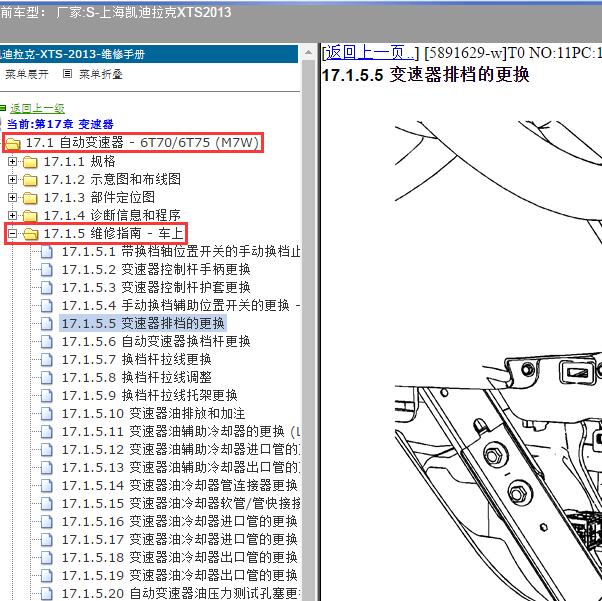Expand the 17.1.3 部件定位图 node
Image resolution: width=602 pixels, height=601 pixels.
[12, 197]
